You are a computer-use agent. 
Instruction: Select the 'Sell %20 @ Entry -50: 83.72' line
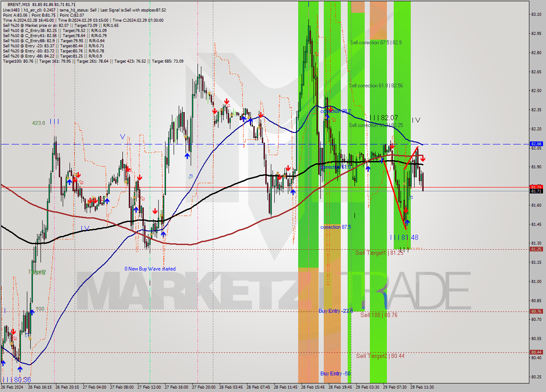(53, 51)
